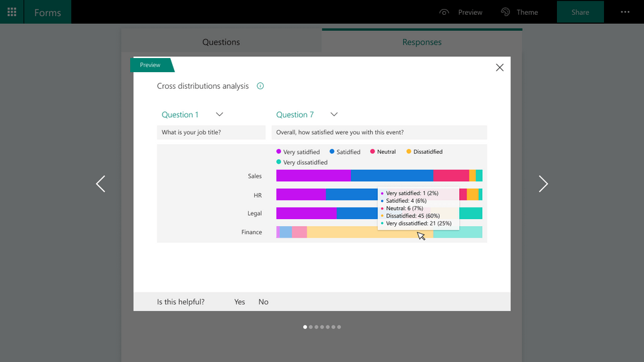Viewport: 644px width, 362px height.
Task: Answer No to Is this helpful
Action: coord(263,301)
